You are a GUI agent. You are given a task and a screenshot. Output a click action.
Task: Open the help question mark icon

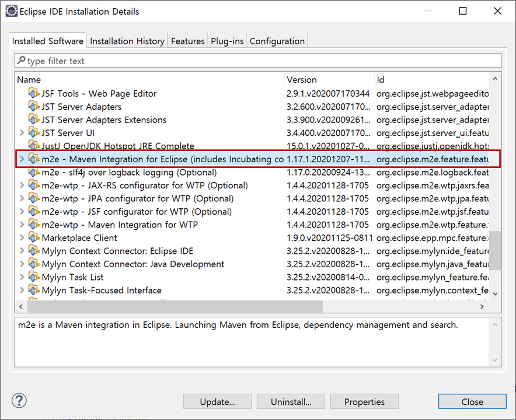tap(19, 401)
